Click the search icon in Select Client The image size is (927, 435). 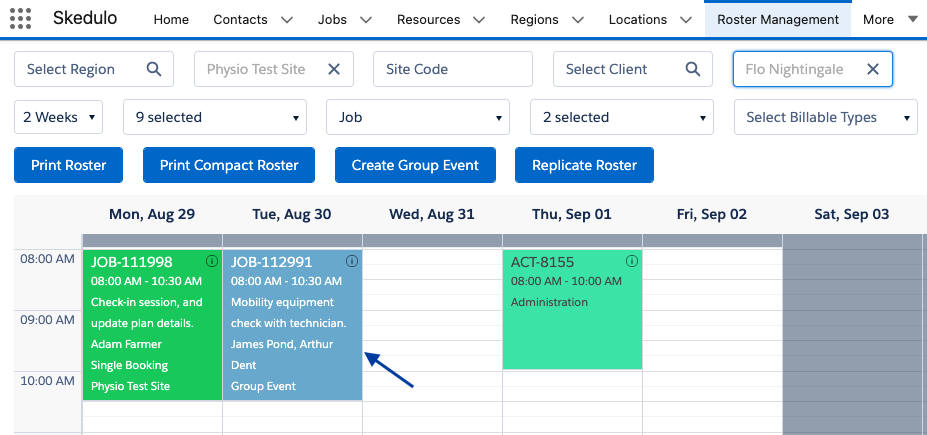(693, 69)
